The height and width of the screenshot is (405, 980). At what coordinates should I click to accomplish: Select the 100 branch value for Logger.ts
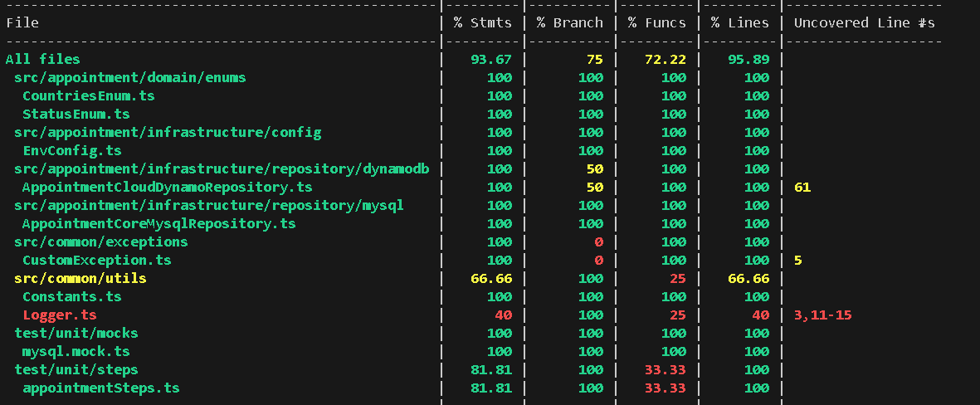click(591, 315)
